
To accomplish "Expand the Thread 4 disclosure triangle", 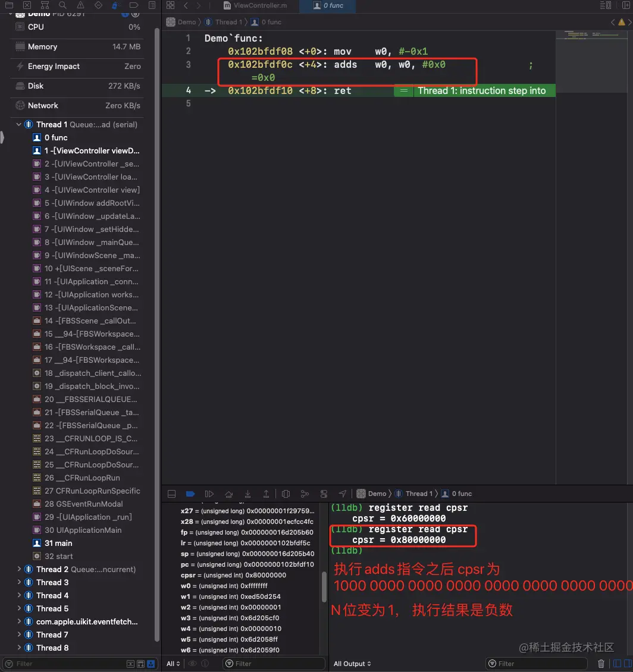I will click(x=19, y=595).
